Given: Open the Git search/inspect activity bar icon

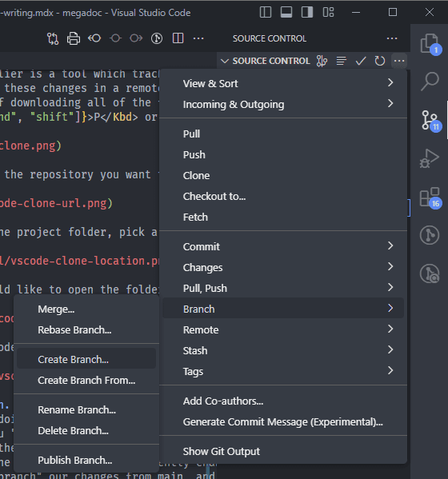Looking at the screenshot, I should (x=430, y=273).
